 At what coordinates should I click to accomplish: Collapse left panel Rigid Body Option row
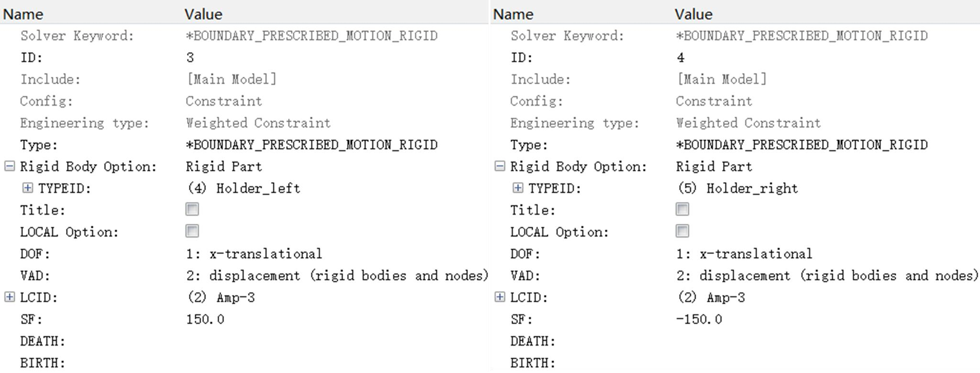coord(10,166)
